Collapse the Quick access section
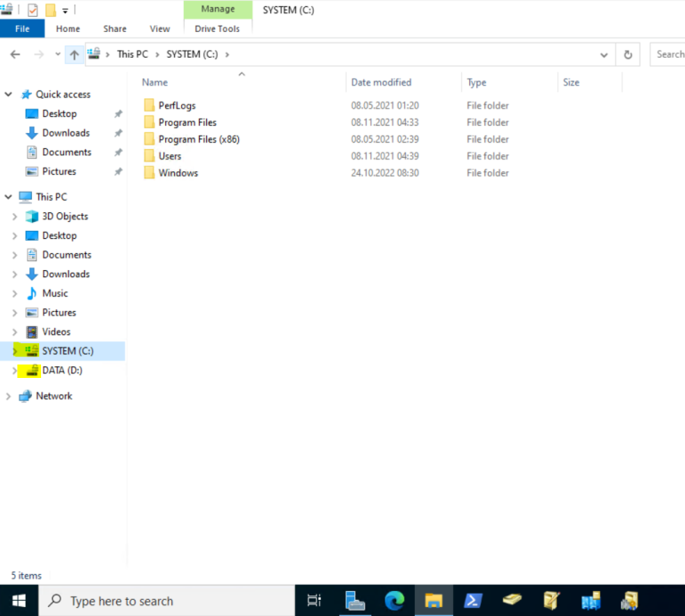 click(x=8, y=94)
